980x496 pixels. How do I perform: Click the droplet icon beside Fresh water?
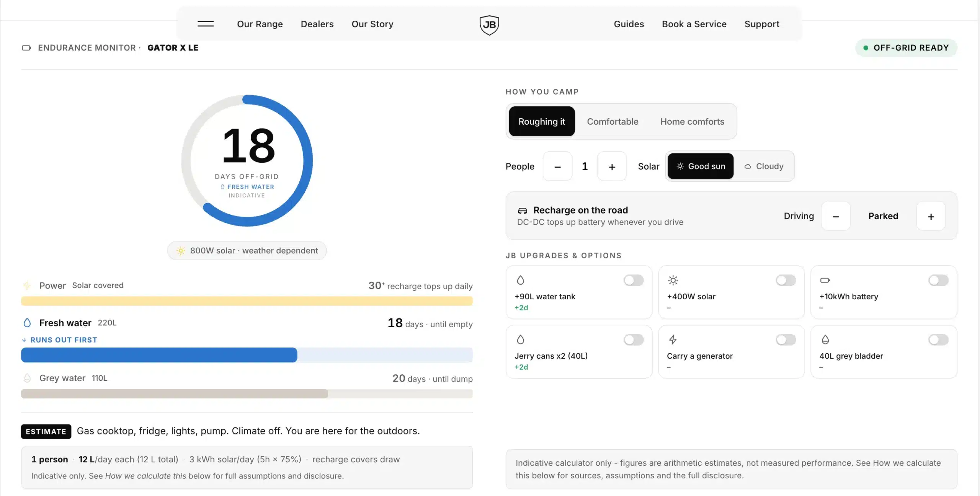coord(27,323)
